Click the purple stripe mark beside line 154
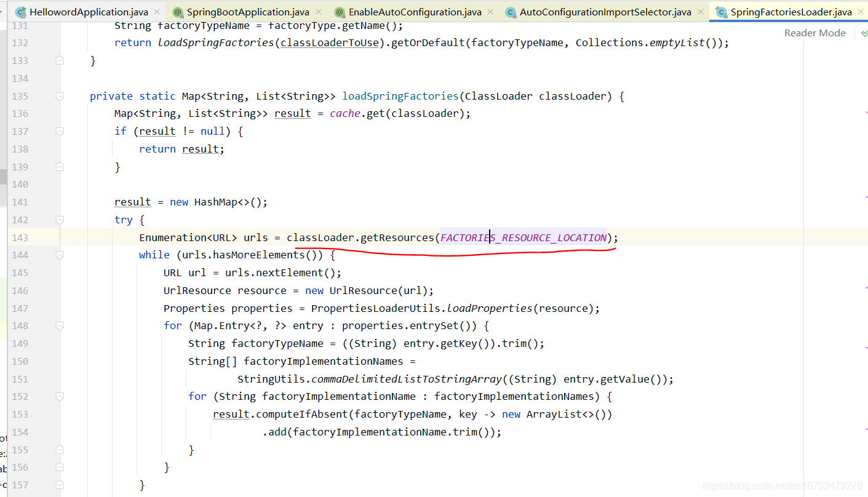868x497 pixels. click(866, 429)
